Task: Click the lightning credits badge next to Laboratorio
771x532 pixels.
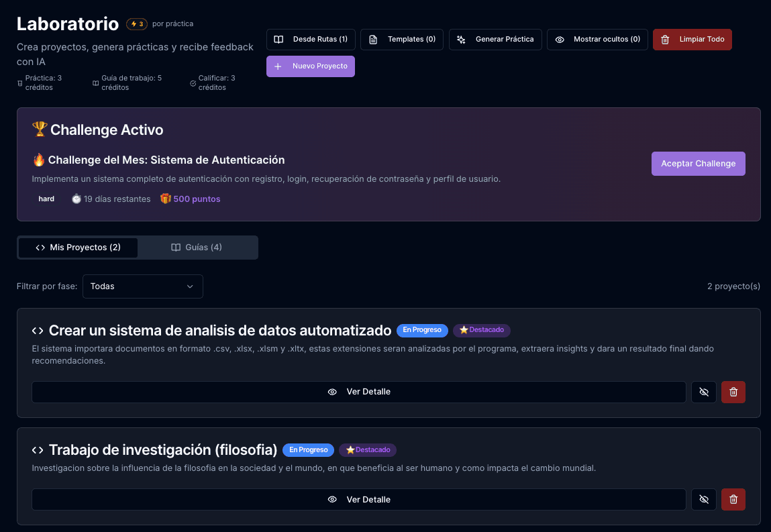Action: 137,24
